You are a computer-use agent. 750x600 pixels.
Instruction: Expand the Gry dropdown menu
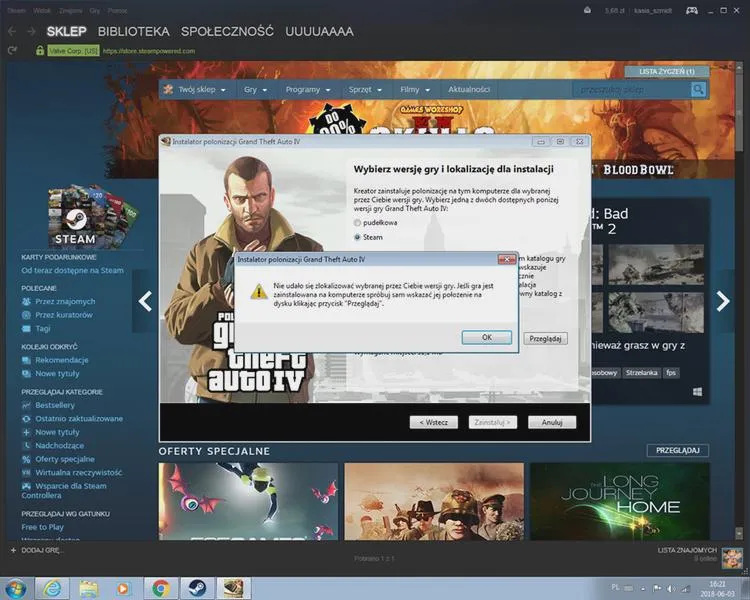[x=255, y=89]
